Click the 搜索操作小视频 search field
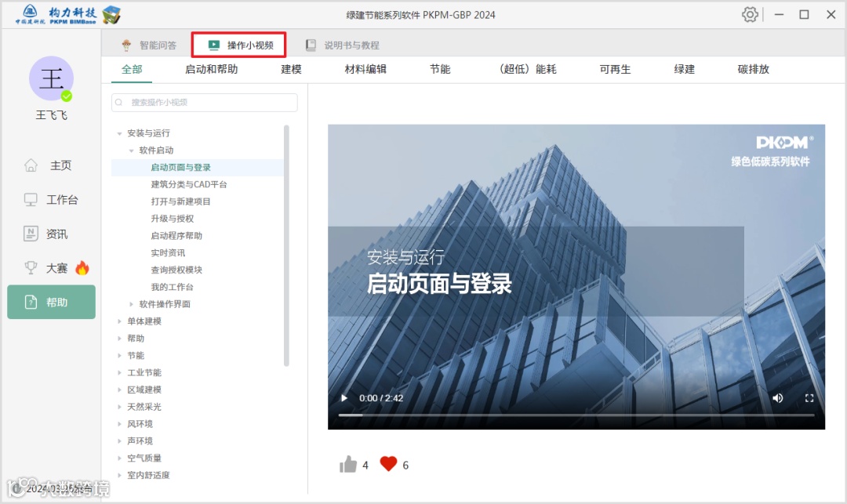The width and height of the screenshot is (847, 504). click(204, 103)
